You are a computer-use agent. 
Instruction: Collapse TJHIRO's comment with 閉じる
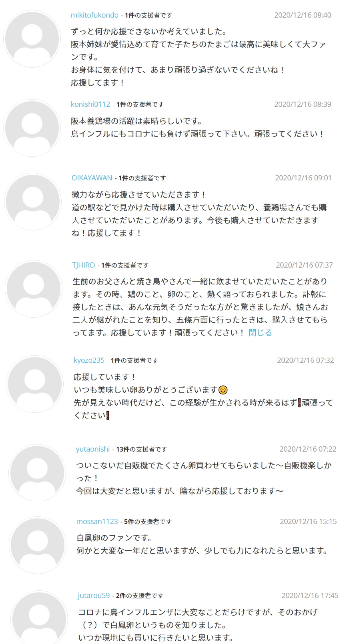click(x=260, y=333)
